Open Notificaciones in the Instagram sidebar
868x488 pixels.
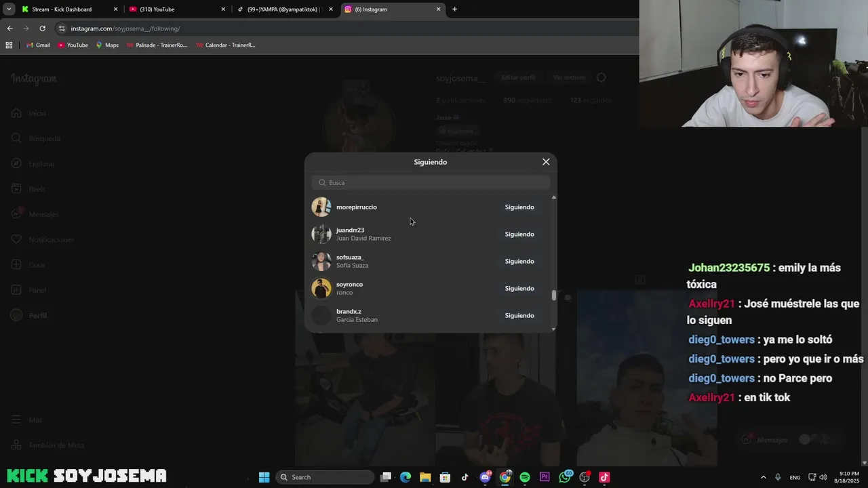pyautogui.click(x=42, y=239)
